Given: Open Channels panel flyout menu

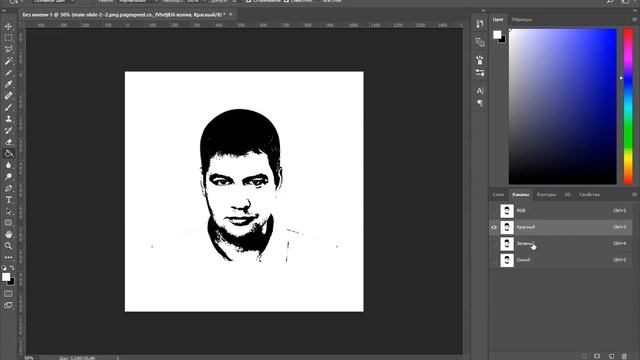Looking at the screenshot, I should pos(634,194).
